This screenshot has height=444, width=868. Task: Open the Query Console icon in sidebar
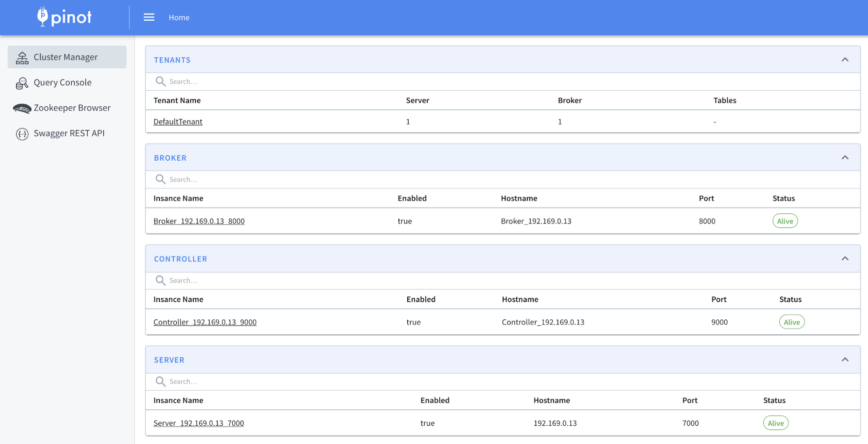[x=22, y=82]
